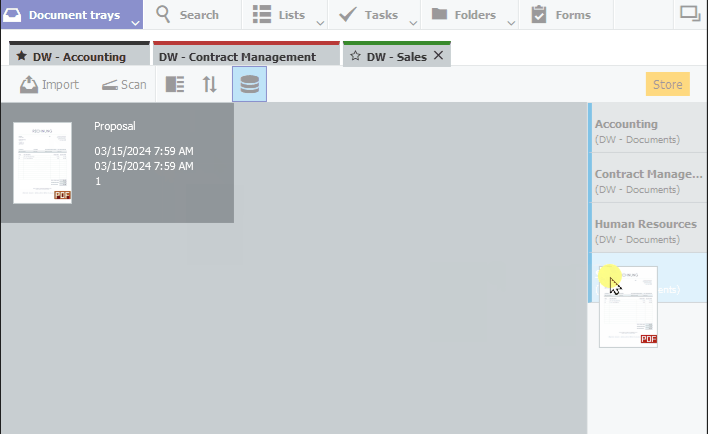Viewport: 708px width, 434px height.
Task: Expand the Folders dropdown arrow
Action: [x=510, y=22]
